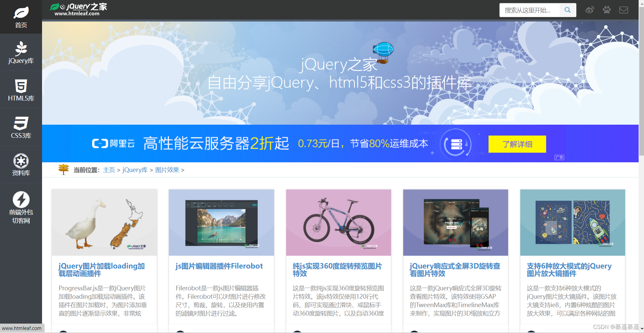Screen dimensions: 644x333
Task: Go to 主页 breadcrumb link
Action: (109, 170)
